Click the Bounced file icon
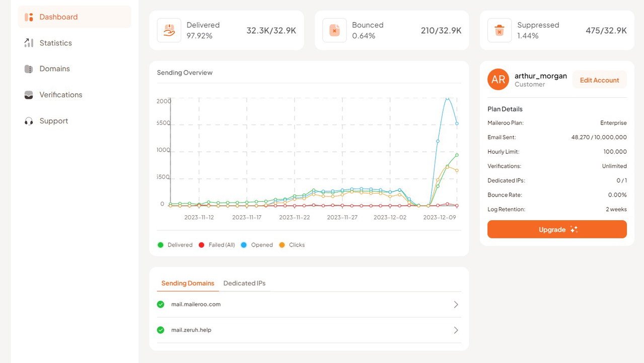The image size is (644, 363). coord(334,30)
